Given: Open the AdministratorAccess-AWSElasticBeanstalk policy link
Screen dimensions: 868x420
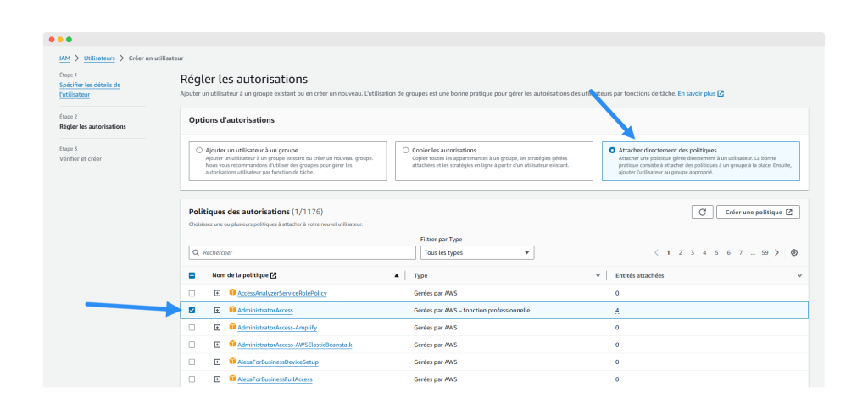Looking at the screenshot, I should [x=294, y=345].
